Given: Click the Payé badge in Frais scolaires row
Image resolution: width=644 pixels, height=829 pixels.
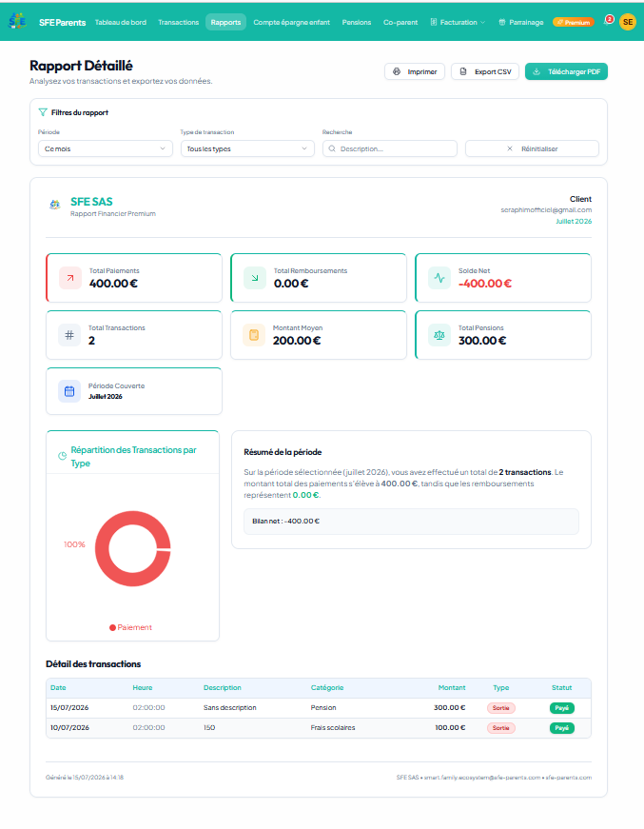Looking at the screenshot, I should tap(561, 727).
